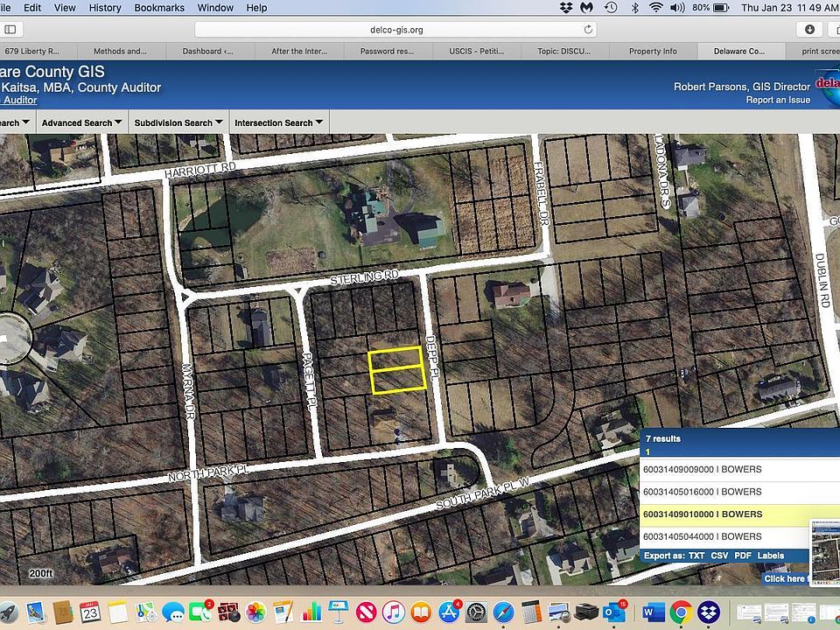Screen dimensions: 840x630
Task: Open the Edit menu
Action: point(32,8)
